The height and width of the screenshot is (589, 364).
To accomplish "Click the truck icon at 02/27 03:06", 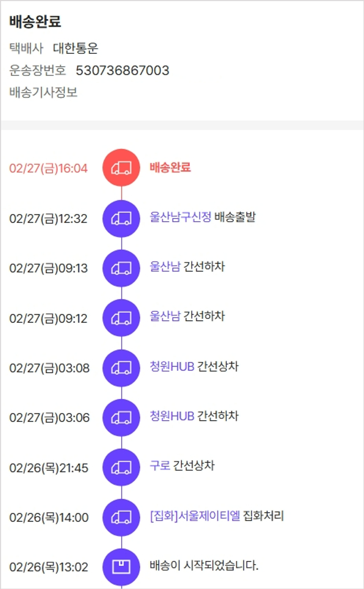I will point(121,418).
